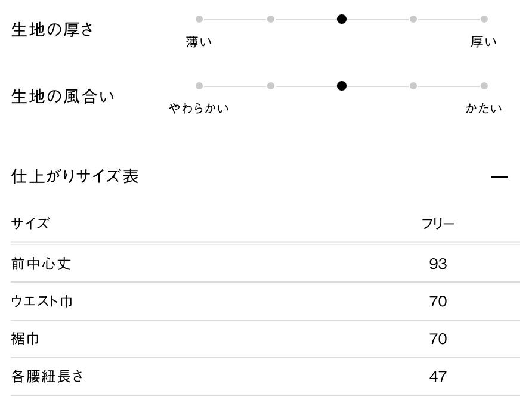Click the フリー size column header

(x=438, y=224)
